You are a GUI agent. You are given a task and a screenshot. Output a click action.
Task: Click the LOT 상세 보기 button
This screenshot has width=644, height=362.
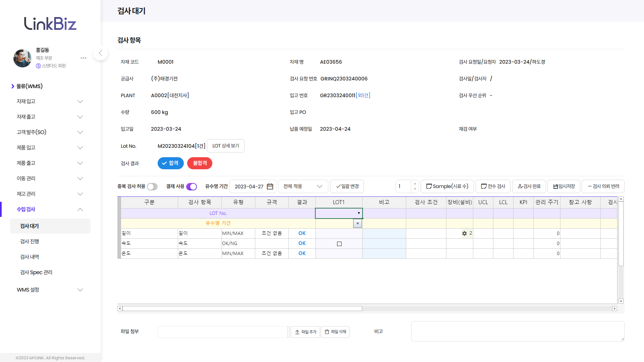click(x=225, y=146)
